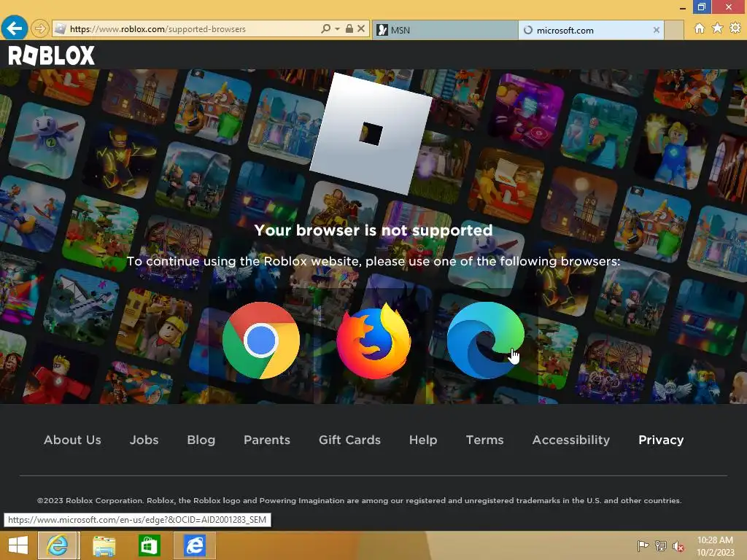
Task: Click the security padlock icon
Action: pos(349,28)
